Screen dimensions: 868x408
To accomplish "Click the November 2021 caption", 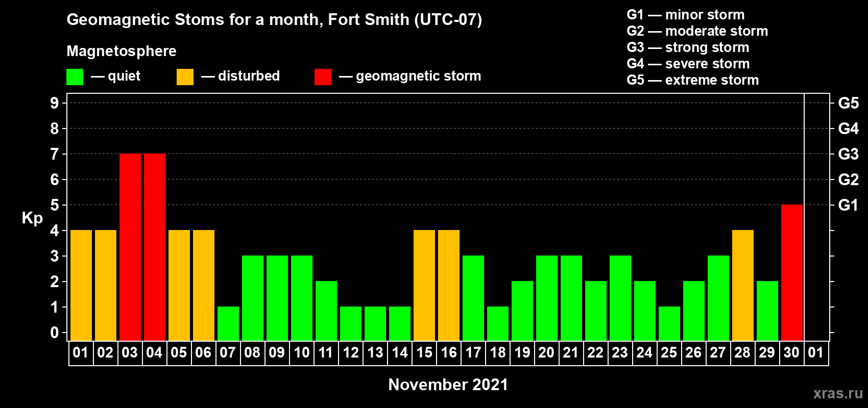I will [448, 385].
